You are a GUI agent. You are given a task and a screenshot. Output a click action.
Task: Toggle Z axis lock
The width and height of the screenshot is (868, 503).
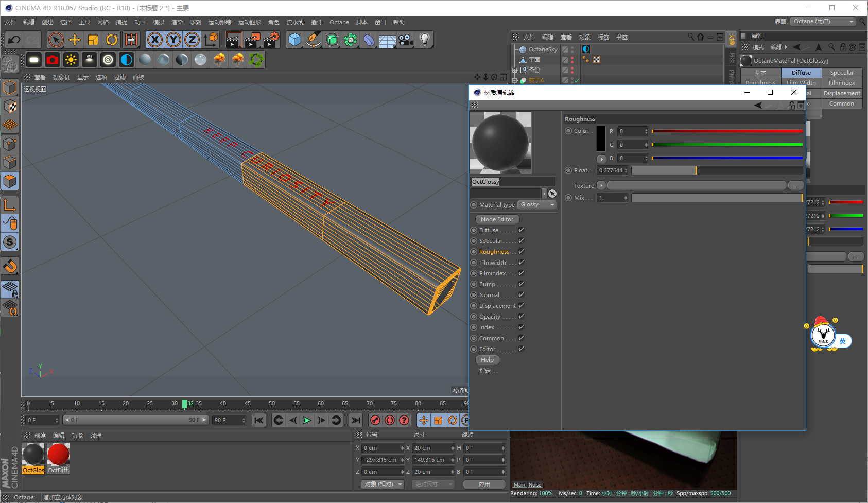coord(192,40)
